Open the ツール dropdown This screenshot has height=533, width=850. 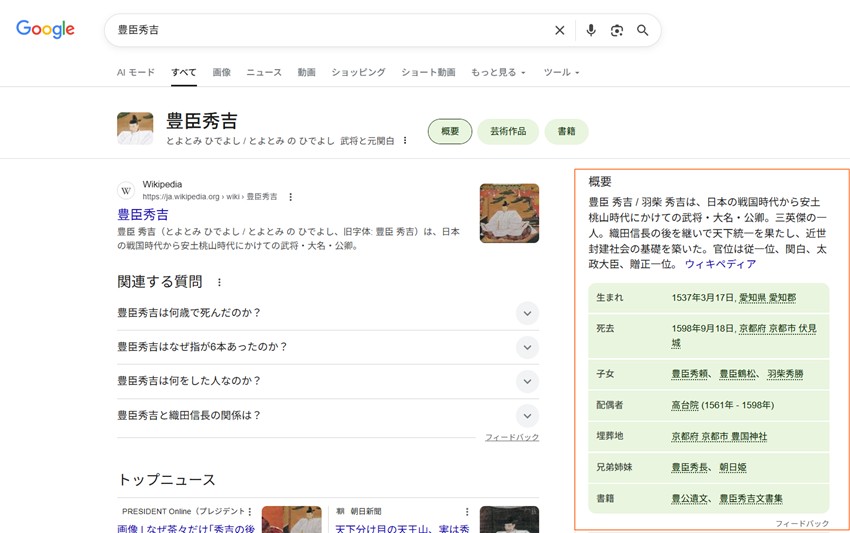562,72
